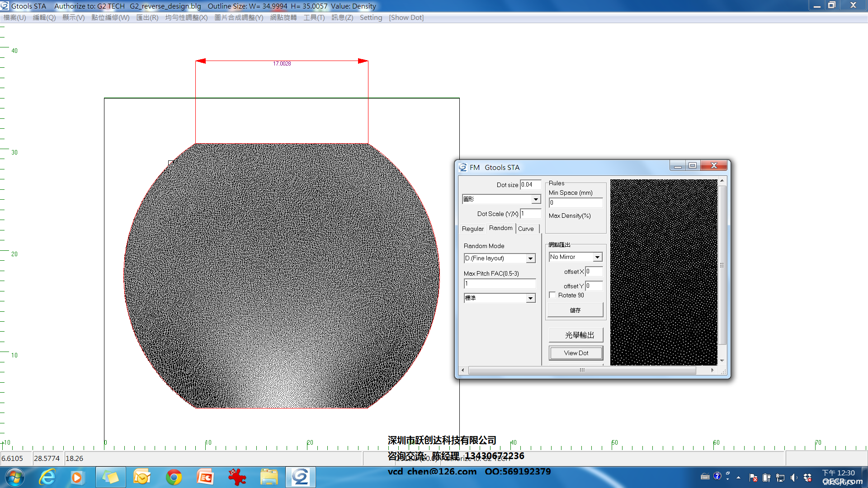This screenshot has height=488, width=868.
Task: Open the 顯示(V) menu
Action: [x=74, y=18]
